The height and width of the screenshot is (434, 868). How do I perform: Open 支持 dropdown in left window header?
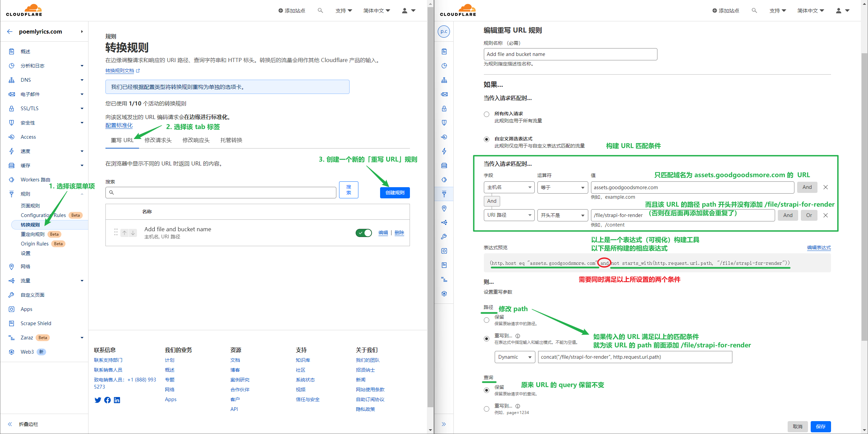click(343, 11)
